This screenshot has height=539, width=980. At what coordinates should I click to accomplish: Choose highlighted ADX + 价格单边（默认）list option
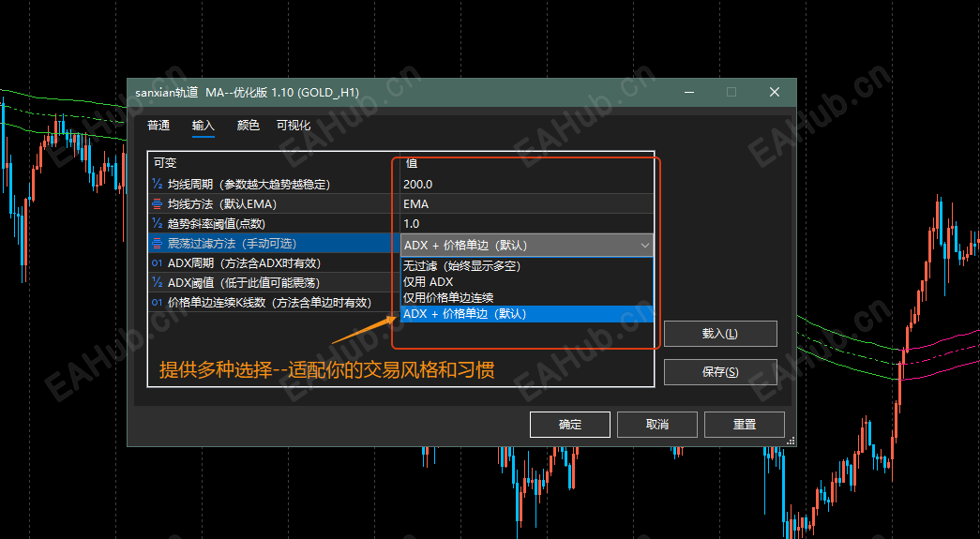pyautogui.click(x=526, y=314)
